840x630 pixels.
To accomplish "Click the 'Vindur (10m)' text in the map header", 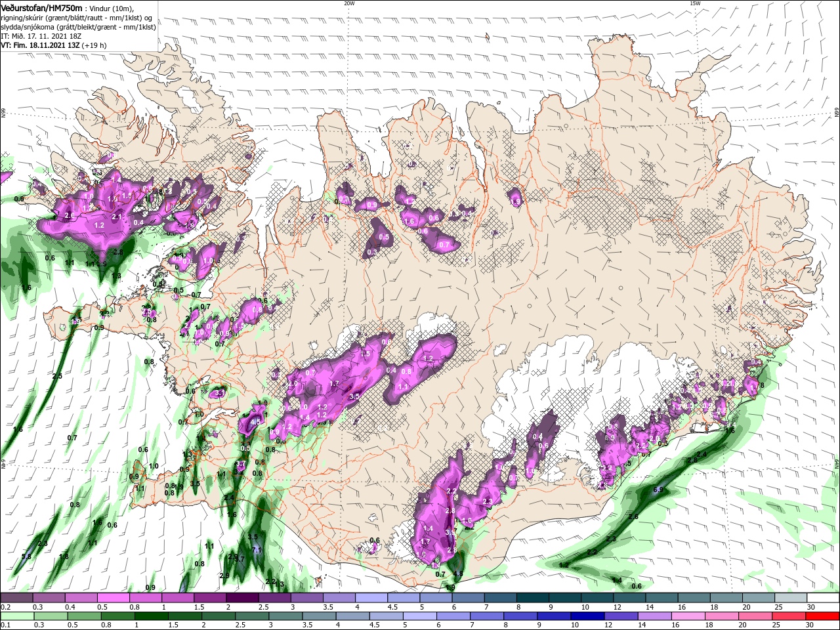I will [x=111, y=8].
